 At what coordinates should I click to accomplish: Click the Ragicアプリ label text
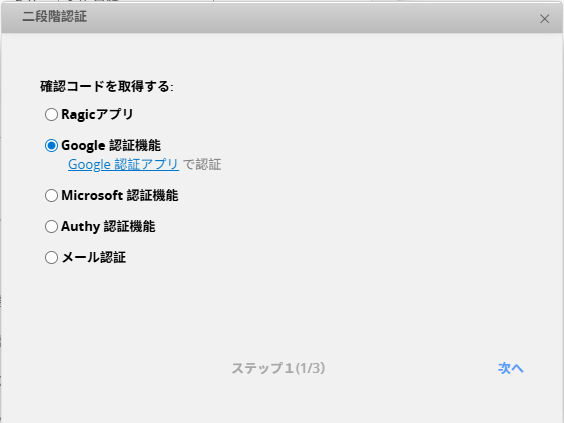(x=97, y=114)
